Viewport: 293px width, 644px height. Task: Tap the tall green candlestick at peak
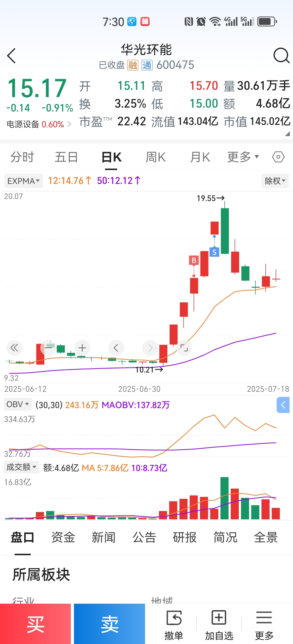click(x=225, y=231)
